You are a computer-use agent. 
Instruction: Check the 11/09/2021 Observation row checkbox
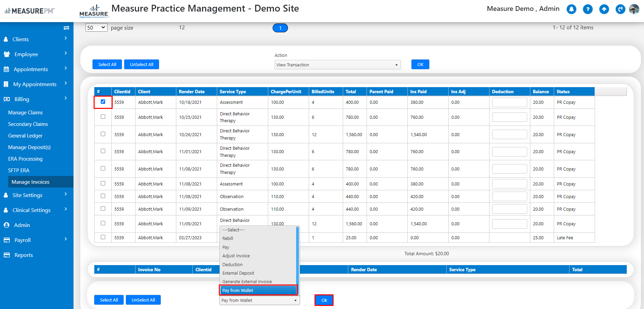[x=103, y=208]
